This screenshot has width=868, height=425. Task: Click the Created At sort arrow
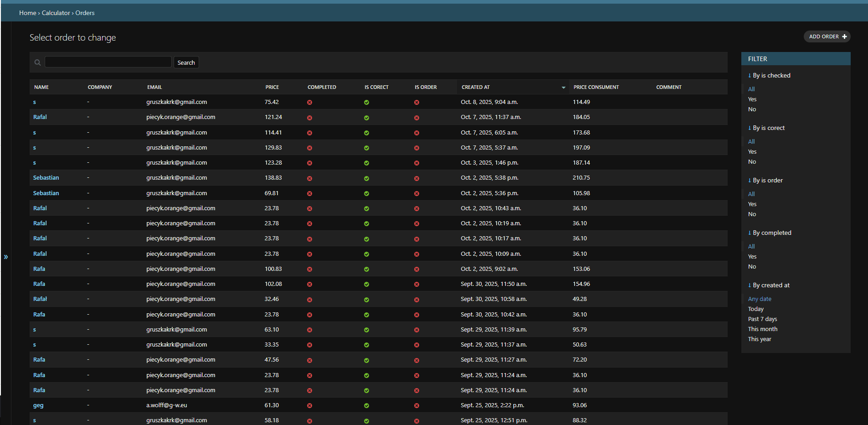tap(563, 88)
